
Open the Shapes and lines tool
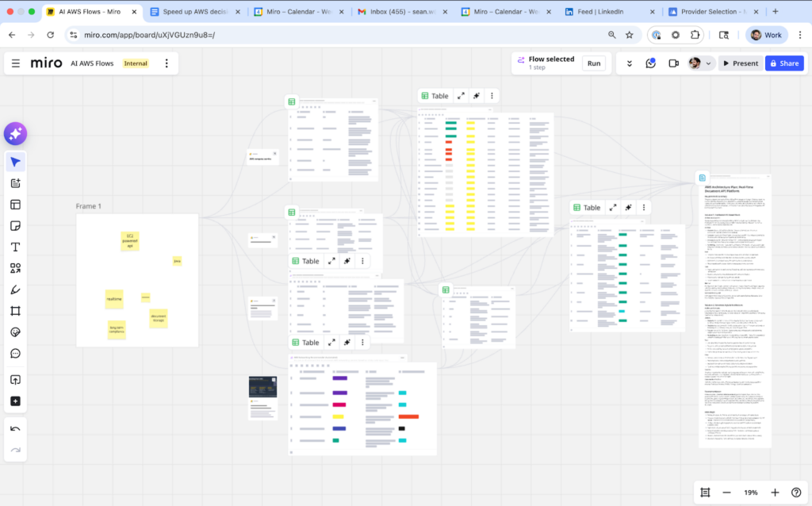coord(15,268)
